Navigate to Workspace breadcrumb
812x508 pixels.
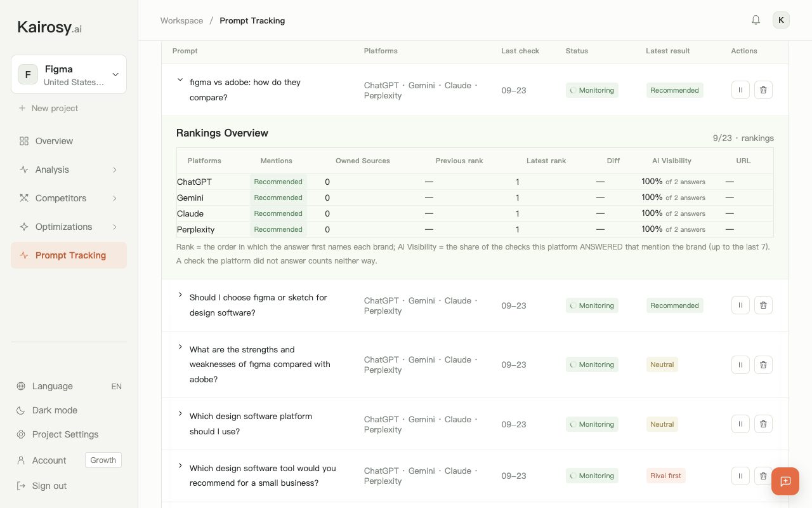pos(181,20)
